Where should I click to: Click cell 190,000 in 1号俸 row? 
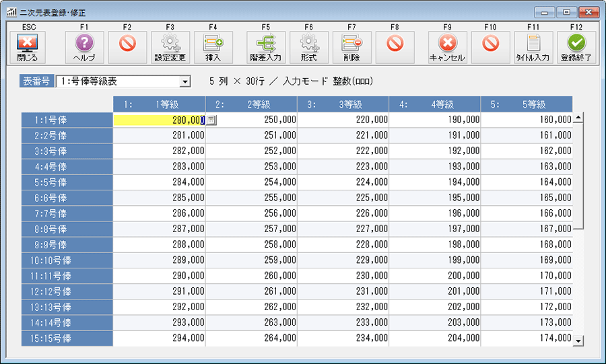[435, 120]
